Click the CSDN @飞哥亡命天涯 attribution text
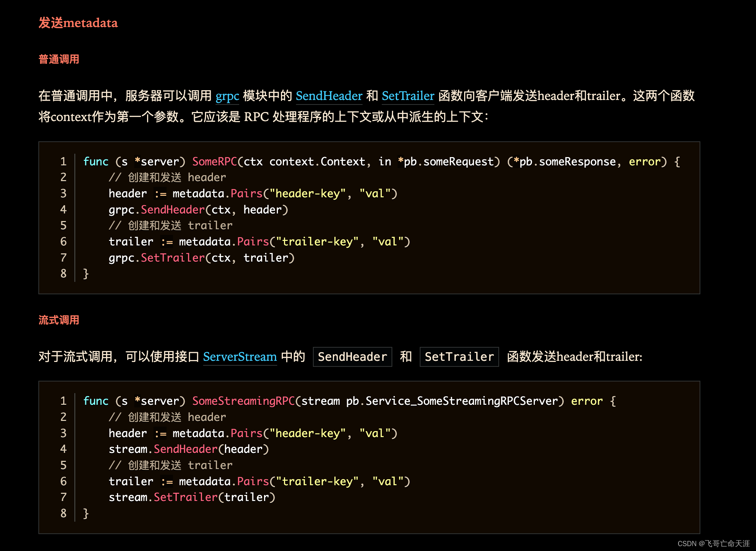756x551 pixels. pyautogui.click(x=713, y=543)
